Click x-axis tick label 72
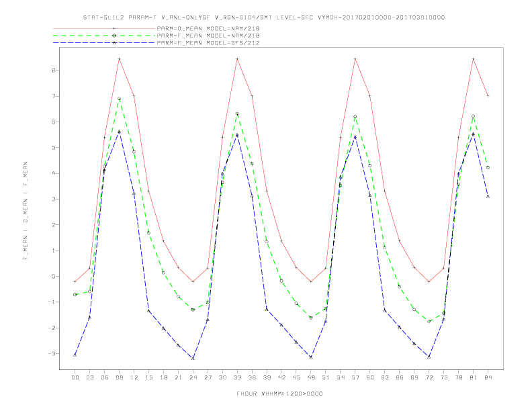Image resolution: width=532 pixels, height=411 pixels. pyautogui.click(x=429, y=377)
